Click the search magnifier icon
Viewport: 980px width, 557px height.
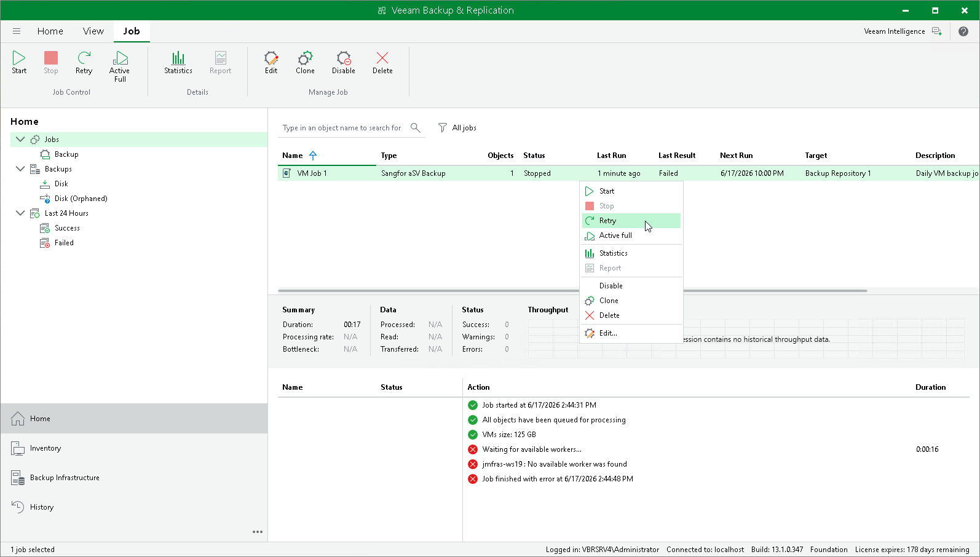tap(416, 128)
